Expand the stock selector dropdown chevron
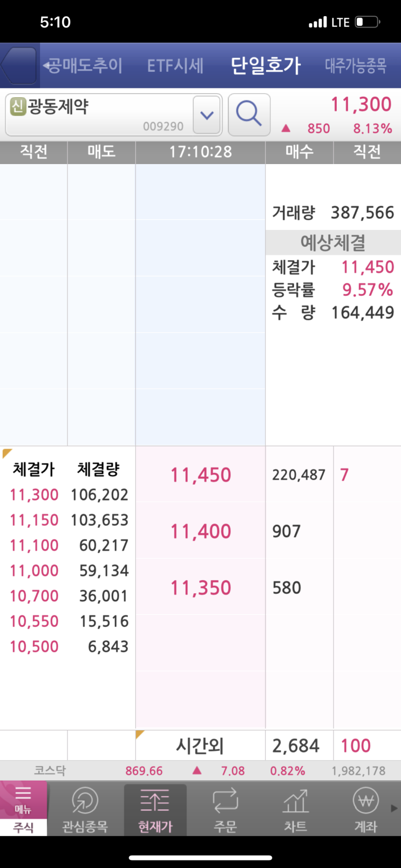The width and height of the screenshot is (401, 868). 207,114
